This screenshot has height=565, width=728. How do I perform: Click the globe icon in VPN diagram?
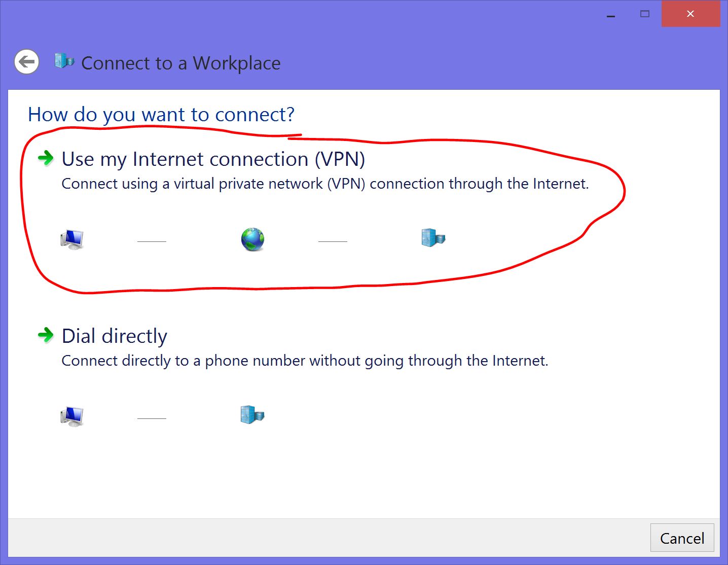click(x=252, y=239)
